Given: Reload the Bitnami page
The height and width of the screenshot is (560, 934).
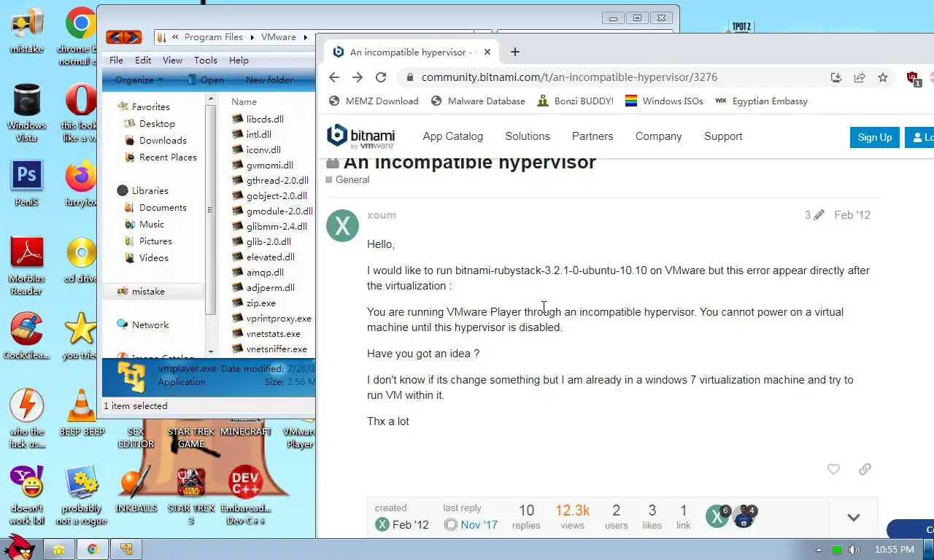Looking at the screenshot, I should point(381,77).
